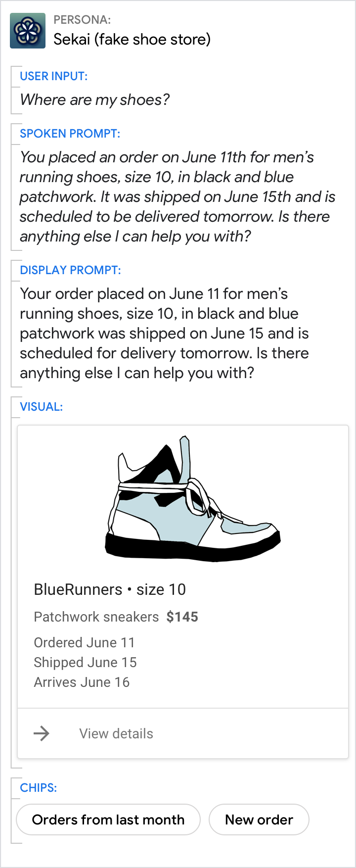The height and width of the screenshot is (868, 356).
Task: Click the Sekai (fake shoe store) persona name
Action: coord(132,39)
